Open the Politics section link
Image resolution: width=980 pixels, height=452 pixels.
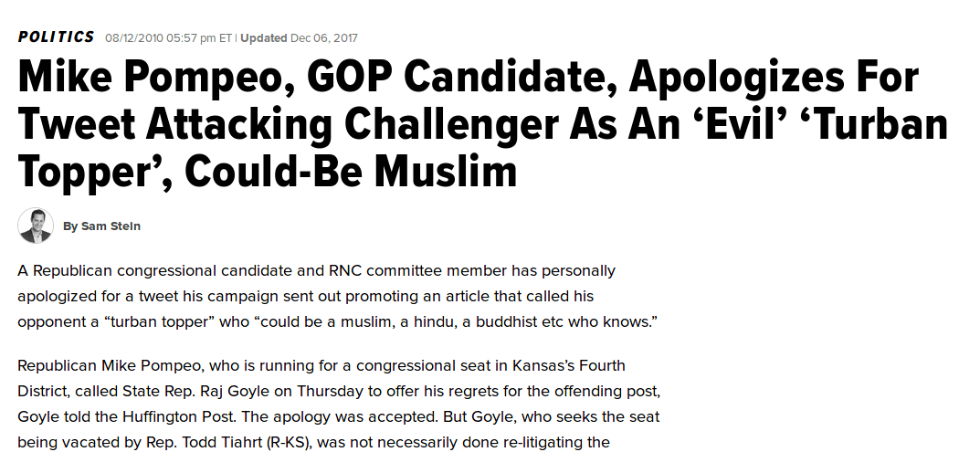click(56, 37)
